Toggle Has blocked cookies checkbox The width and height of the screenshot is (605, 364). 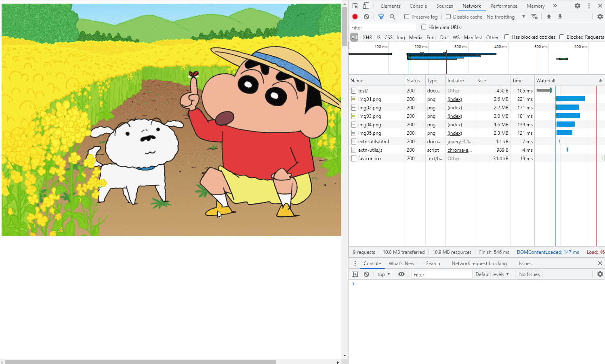click(x=507, y=37)
